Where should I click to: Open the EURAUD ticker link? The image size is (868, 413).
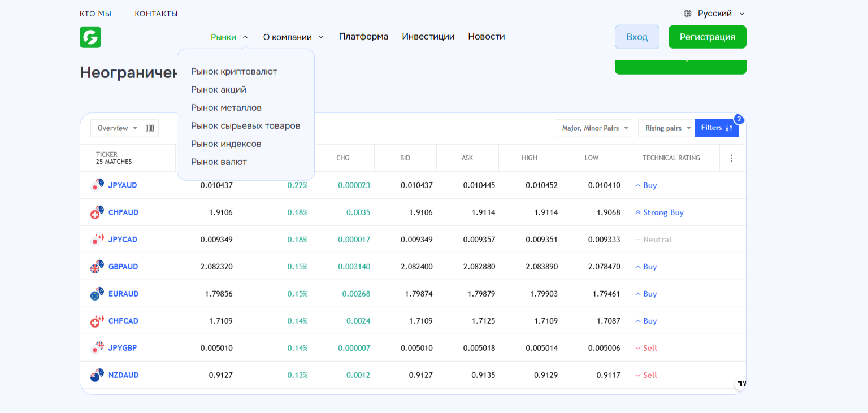tap(123, 294)
